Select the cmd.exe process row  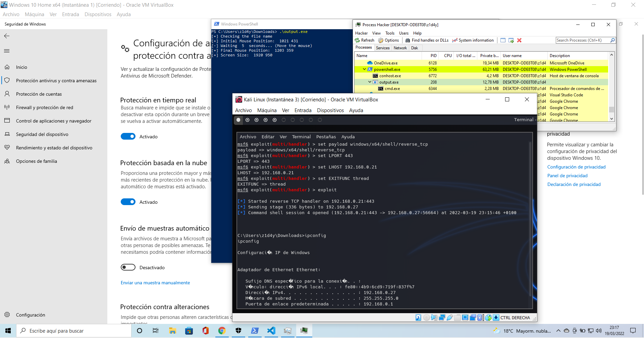(481, 89)
